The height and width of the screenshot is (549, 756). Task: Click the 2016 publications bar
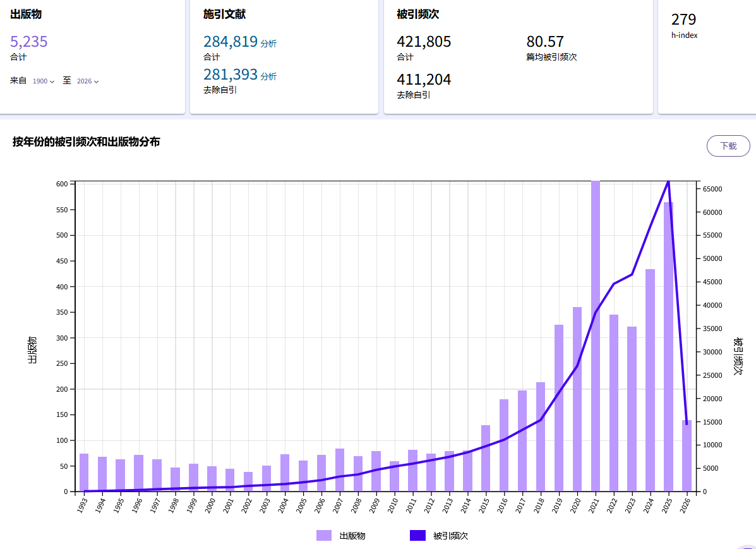coord(504,445)
